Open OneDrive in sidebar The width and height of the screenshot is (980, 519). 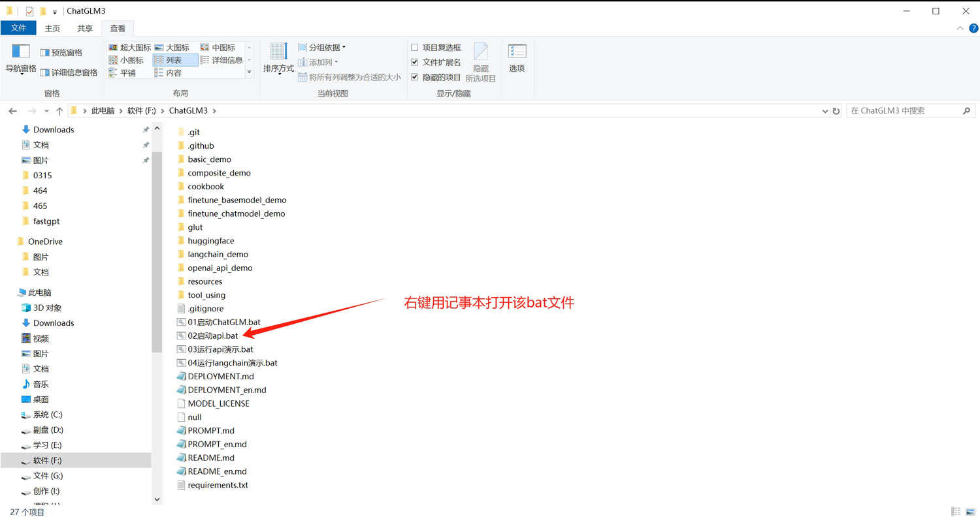tap(40, 242)
